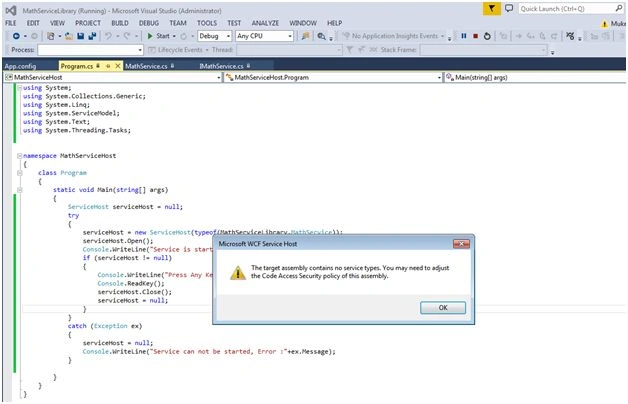Expand the Any CPU platform dropdown

pos(290,36)
